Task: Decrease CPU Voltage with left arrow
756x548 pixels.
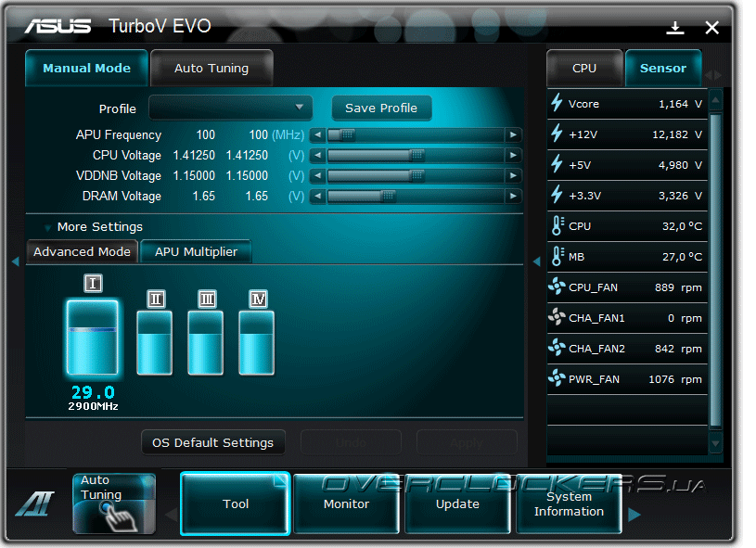Action: coord(317,155)
